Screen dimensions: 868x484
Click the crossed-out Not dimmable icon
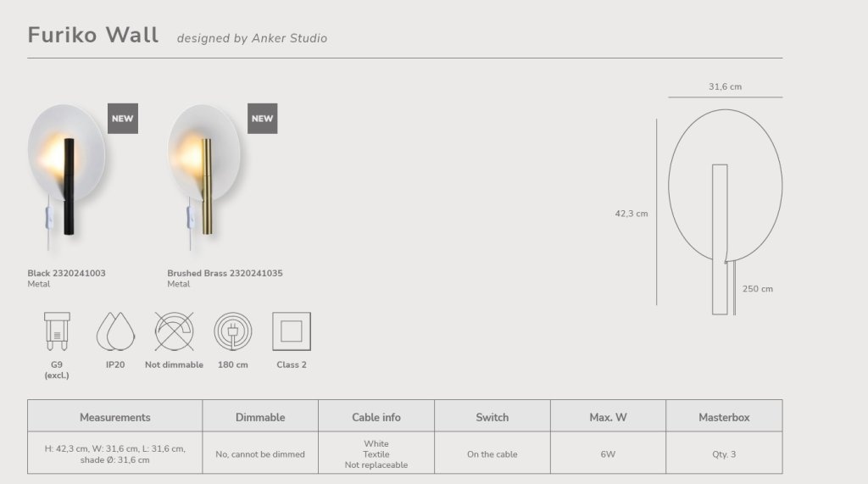tap(174, 331)
